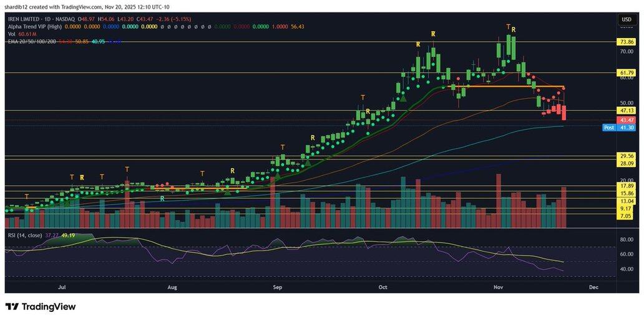Click the Nov label on time axis

click(x=498, y=287)
